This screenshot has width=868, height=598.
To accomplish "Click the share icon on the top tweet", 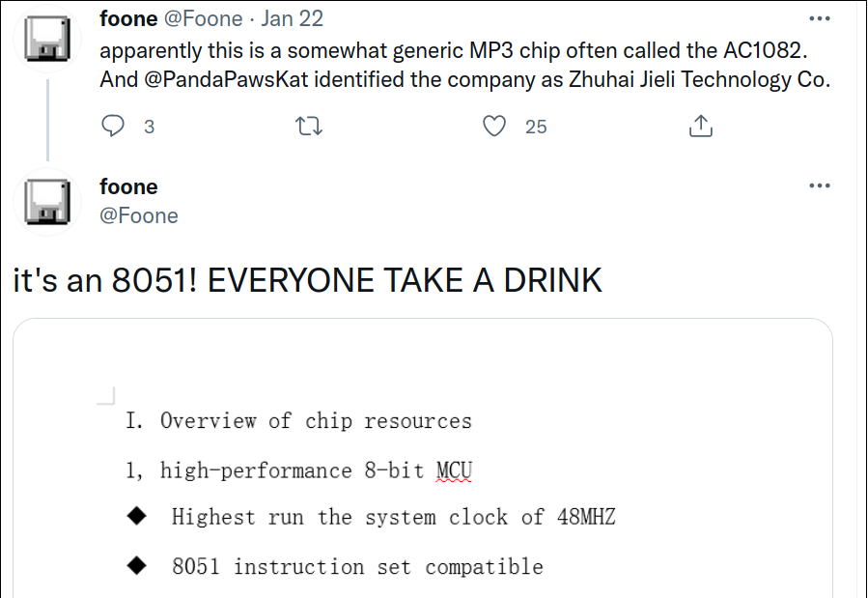I will [701, 126].
